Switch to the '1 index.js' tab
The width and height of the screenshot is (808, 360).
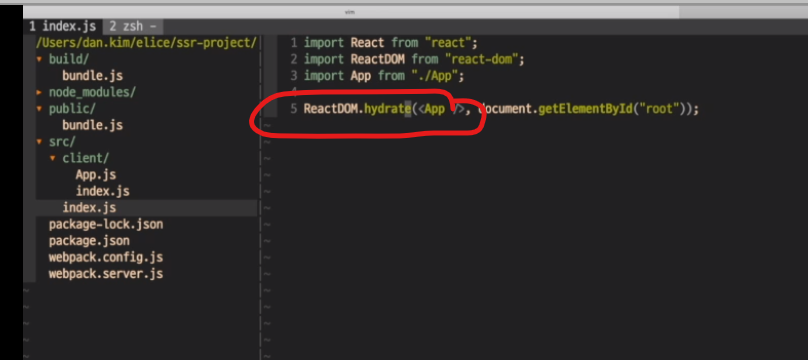62,26
